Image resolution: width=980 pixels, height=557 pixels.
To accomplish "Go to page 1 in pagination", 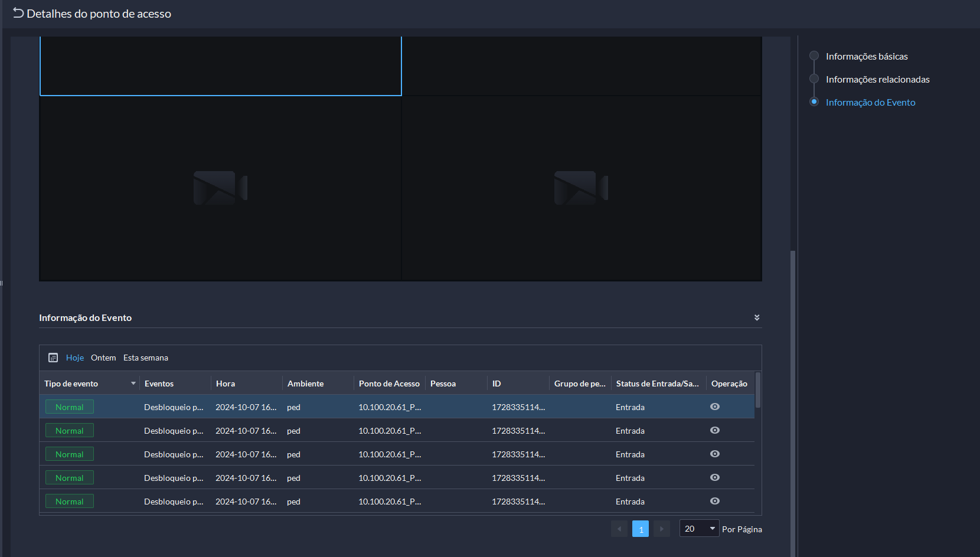I will pos(641,529).
